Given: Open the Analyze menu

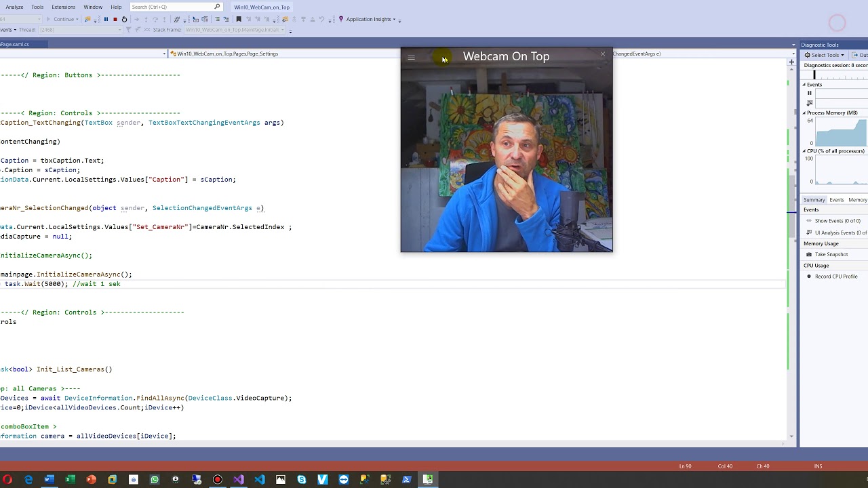Looking at the screenshot, I should (x=14, y=7).
